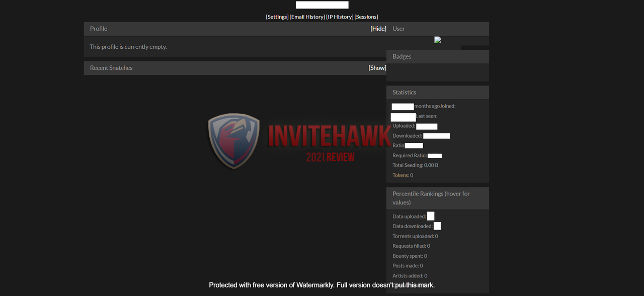Image resolution: width=644 pixels, height=296 pixels.
Task: Click the Requests filled: 0 row
Action: (411, 246)
